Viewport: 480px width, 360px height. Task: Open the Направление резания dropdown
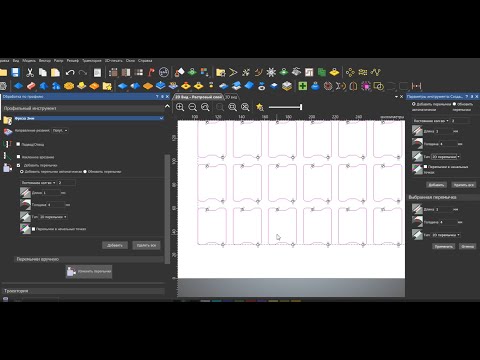tap(60, 130)
